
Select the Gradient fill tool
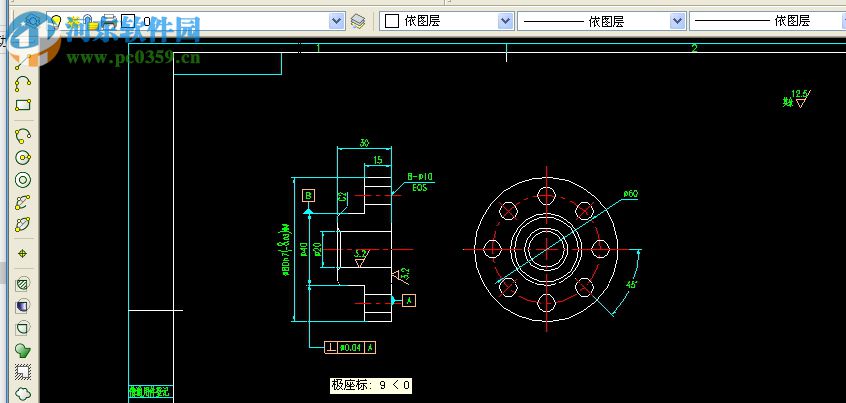point(23,306)
